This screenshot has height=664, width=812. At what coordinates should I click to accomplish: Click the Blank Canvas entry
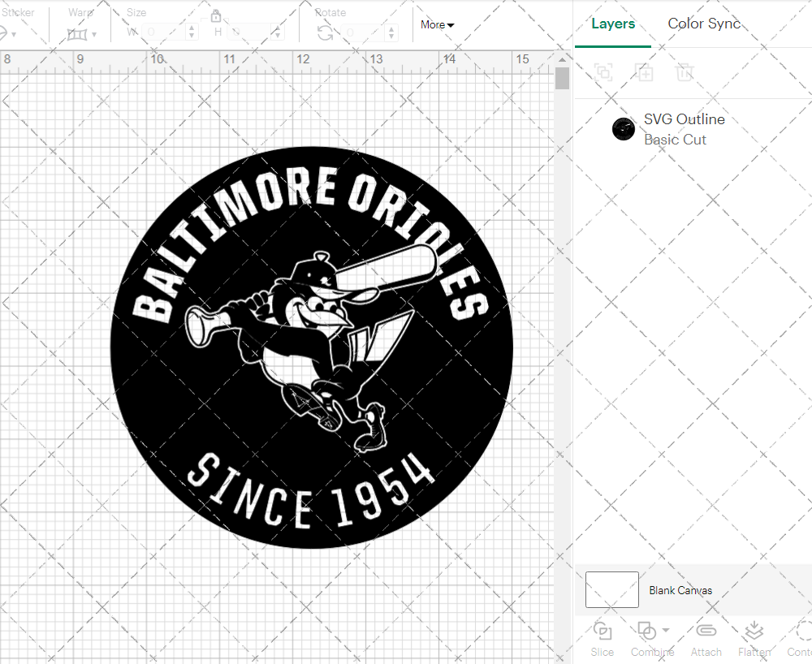point(681,590)
